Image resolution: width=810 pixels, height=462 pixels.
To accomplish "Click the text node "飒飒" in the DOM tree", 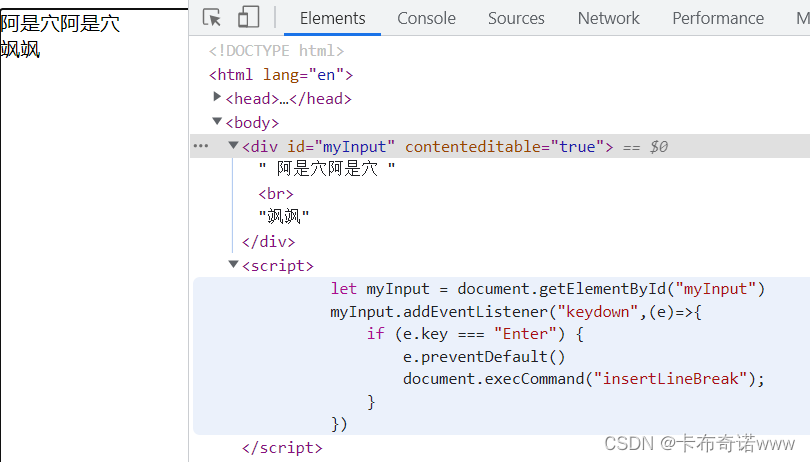I will (284, 216).
